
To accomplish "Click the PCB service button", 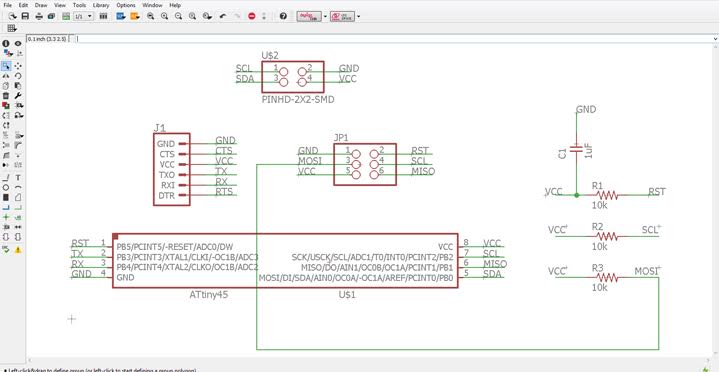I will (342, 16).
